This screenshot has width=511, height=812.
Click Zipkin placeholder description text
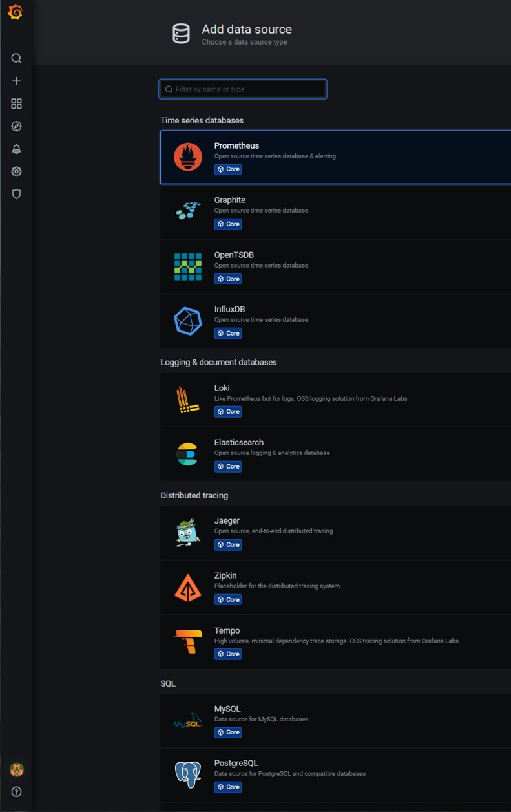tap(278, 586)
